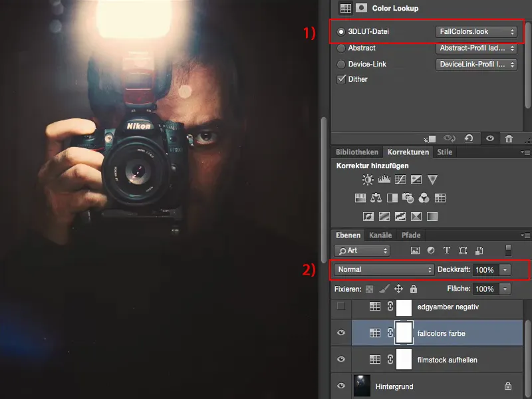Add an Invert adjustment
532x399 pixels.
tap(368, 216)
